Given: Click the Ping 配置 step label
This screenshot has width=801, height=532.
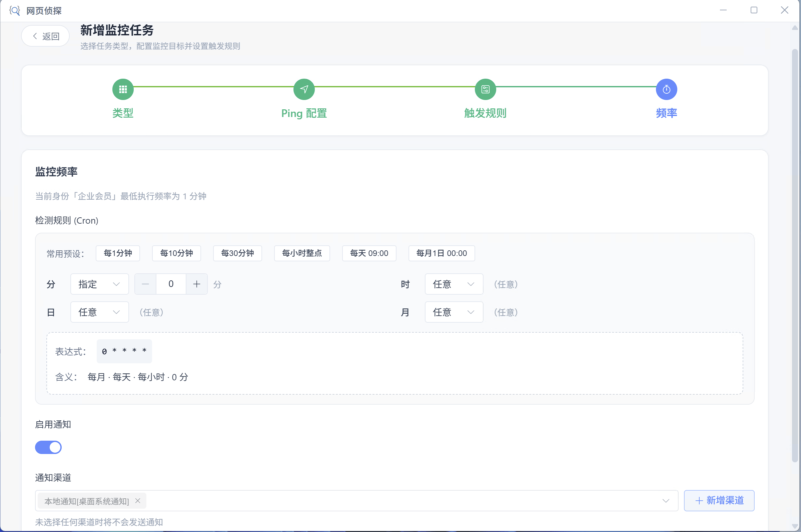Looking at the screenshot, I should pyautogui.click(x=304, y=113).
